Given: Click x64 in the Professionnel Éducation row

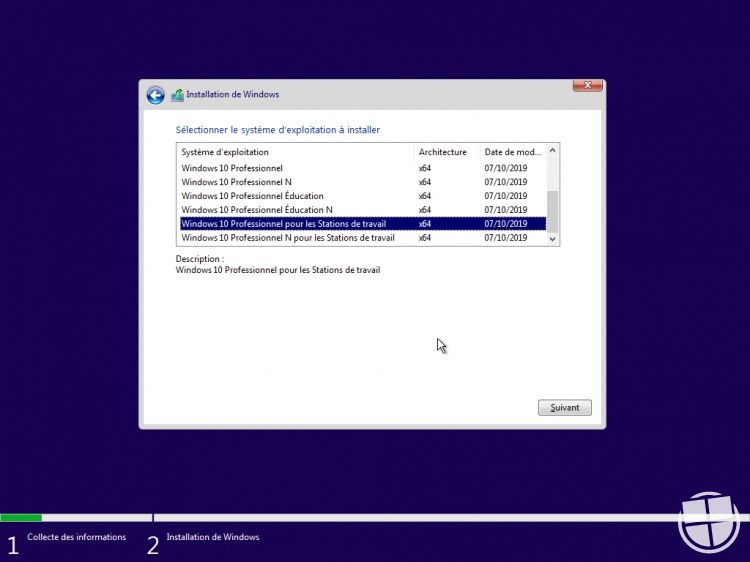Looking at the screenshot, I should tap(425, 196).
